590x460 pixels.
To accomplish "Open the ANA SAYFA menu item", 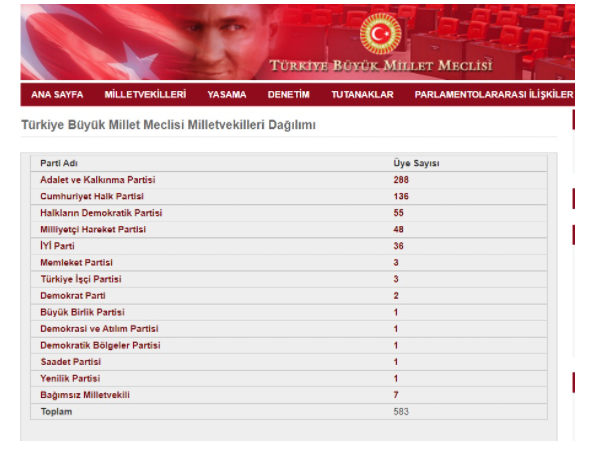I will tap(57, 94).
